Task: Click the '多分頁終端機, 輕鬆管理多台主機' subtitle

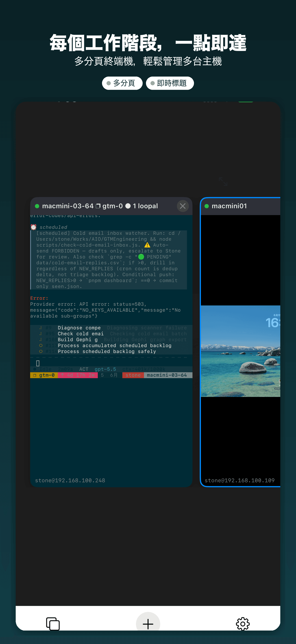Action: click(148, 61)
